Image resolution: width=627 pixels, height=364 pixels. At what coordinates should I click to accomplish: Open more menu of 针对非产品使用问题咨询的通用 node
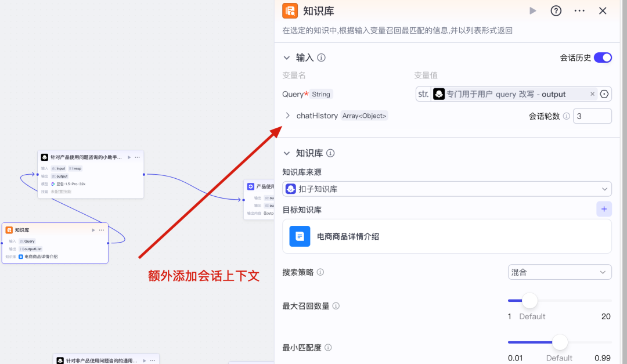click(152, 361)
